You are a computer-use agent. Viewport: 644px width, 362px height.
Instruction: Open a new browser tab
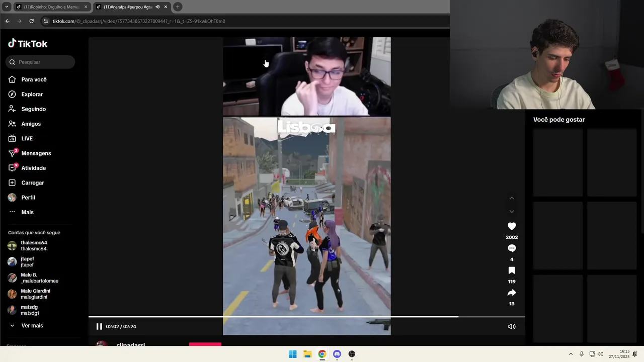[x=177, y=7]
